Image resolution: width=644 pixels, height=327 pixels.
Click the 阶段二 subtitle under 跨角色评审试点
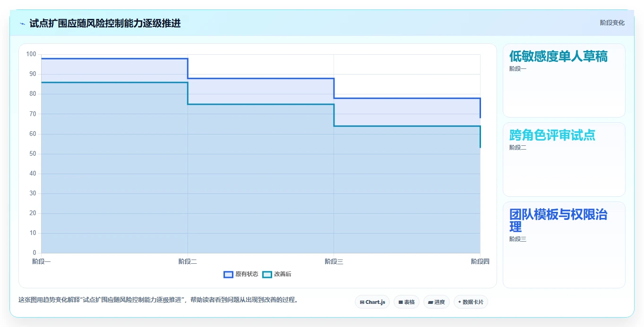click(x=518, y=148)
